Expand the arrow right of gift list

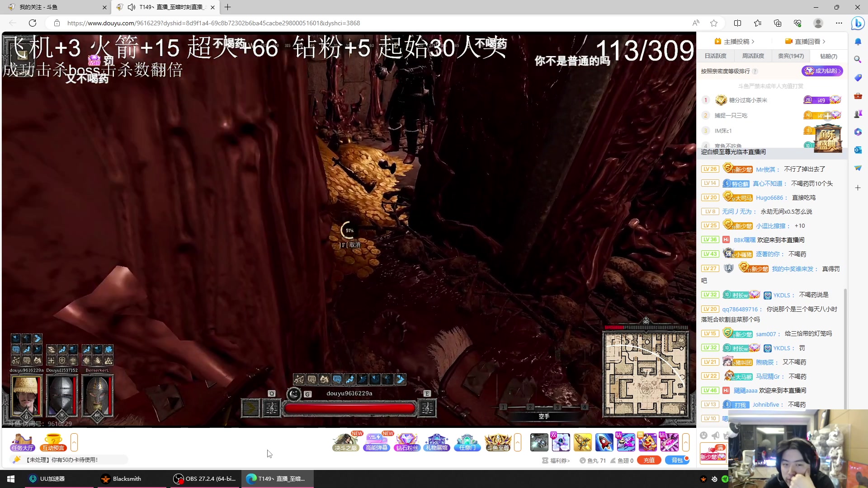pos(686,442)
